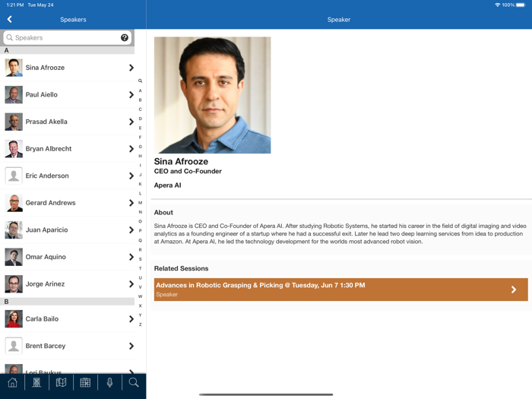Open the exhibitor building icon
This screenshot has width=532, height=399.
[x=36, y=383]
